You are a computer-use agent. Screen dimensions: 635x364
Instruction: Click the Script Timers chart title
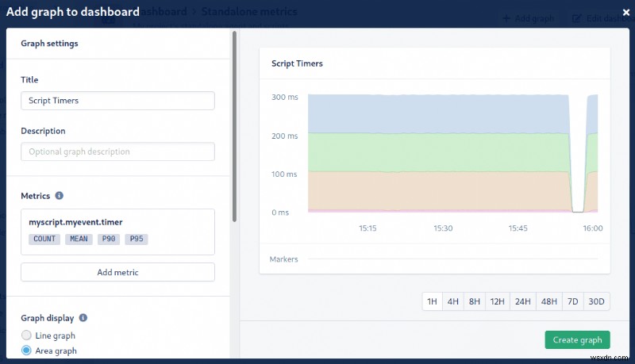point(297,63)
